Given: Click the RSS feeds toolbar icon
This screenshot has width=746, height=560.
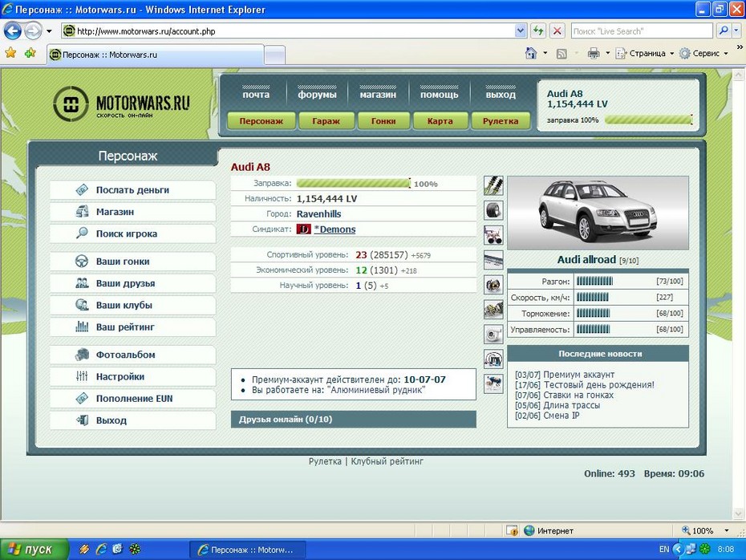Looking at the screenshot, I should click(x=562, y=54).
